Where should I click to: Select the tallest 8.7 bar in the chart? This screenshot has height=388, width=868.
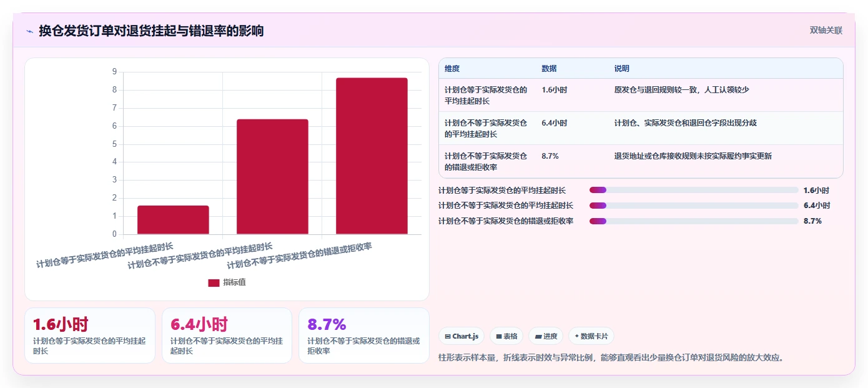coord(372,156)
